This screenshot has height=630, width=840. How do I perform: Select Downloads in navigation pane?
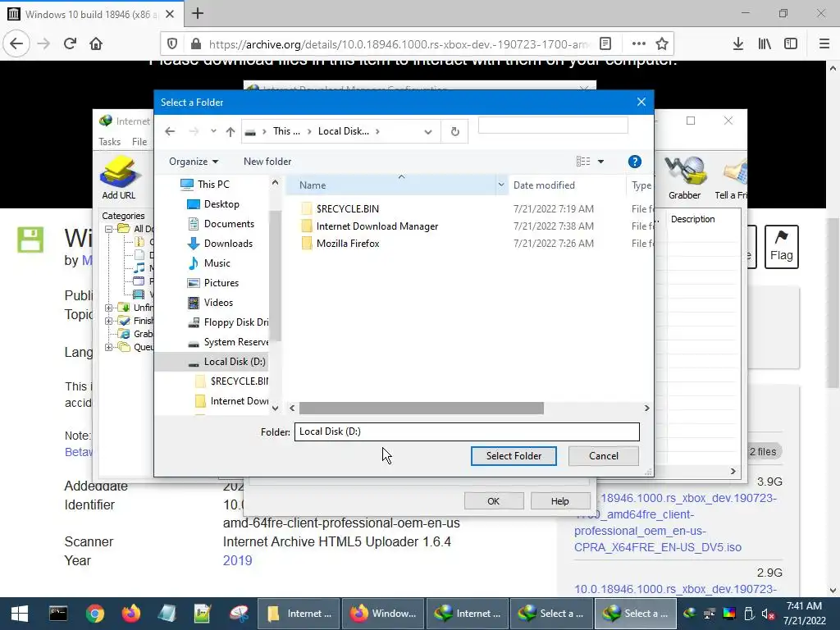tap(228, 244)
